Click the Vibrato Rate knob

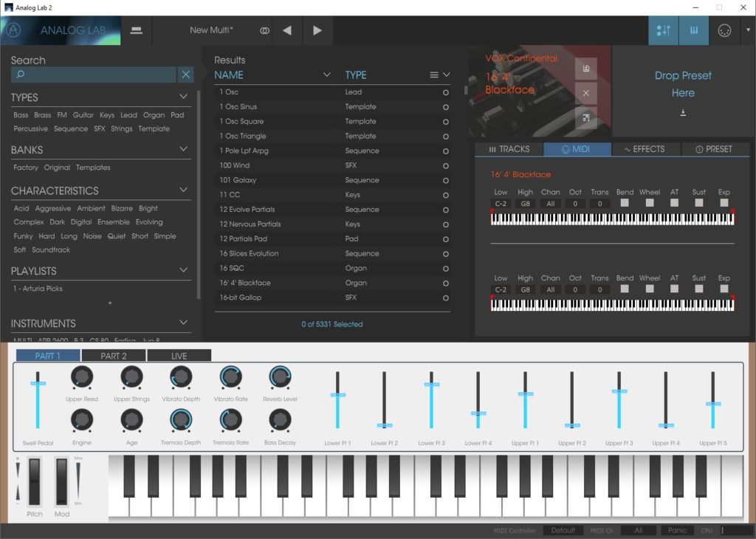click(x=230, y=377)
